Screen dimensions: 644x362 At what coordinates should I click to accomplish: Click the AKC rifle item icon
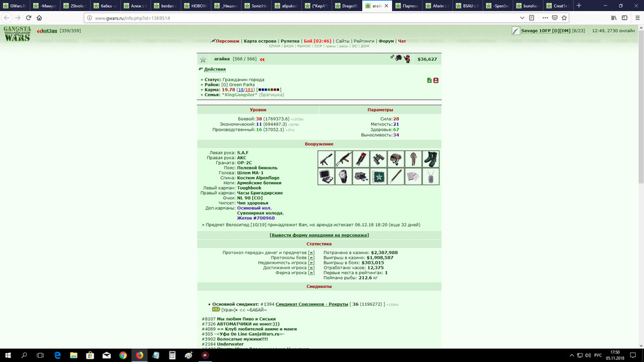(x=343, y=159)
